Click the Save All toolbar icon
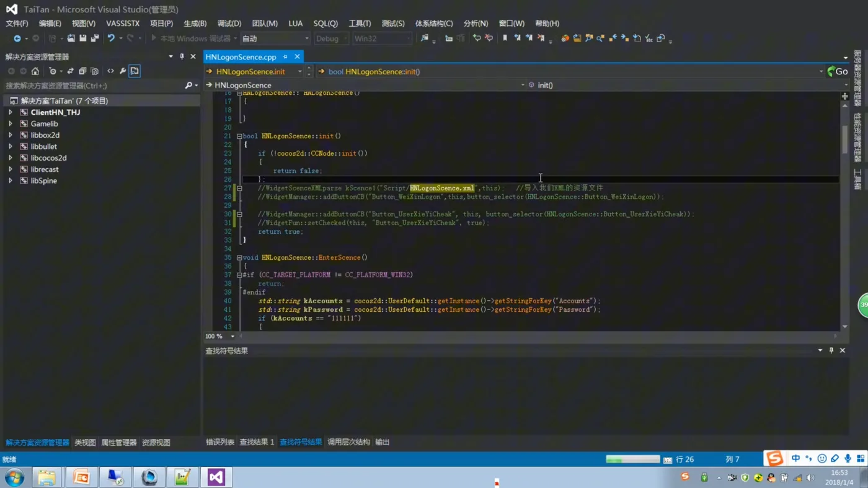Image resolution: width=868 pixels, height=488 pixels. pyautogui.click(x=94, y=38)
